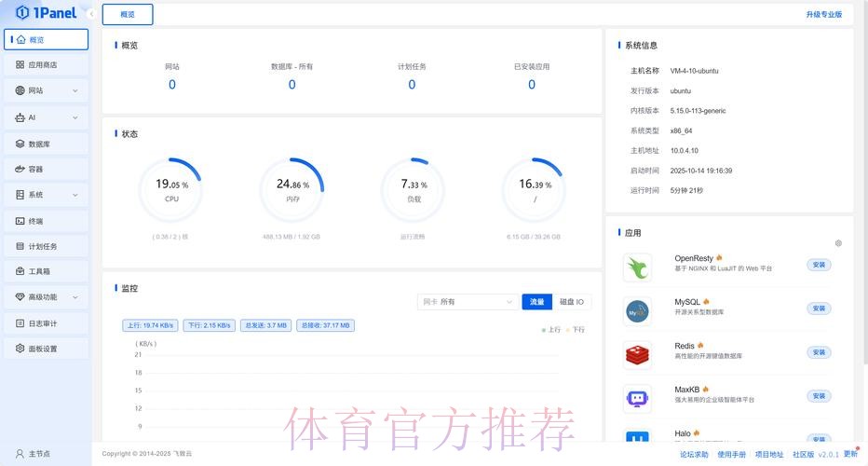
Task: Click the 高级功能 diamond icon
Action: [20, 297]
